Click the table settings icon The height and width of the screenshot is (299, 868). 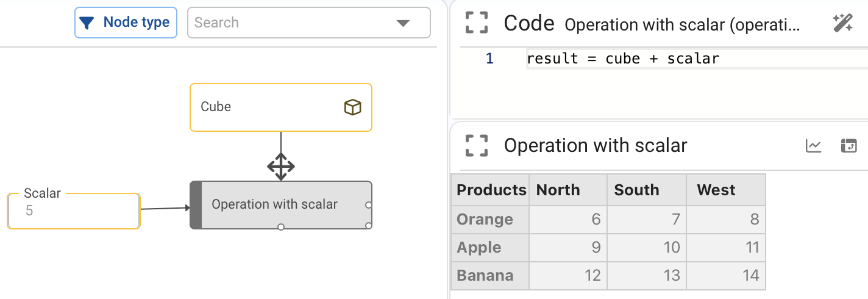coord(848,146)
